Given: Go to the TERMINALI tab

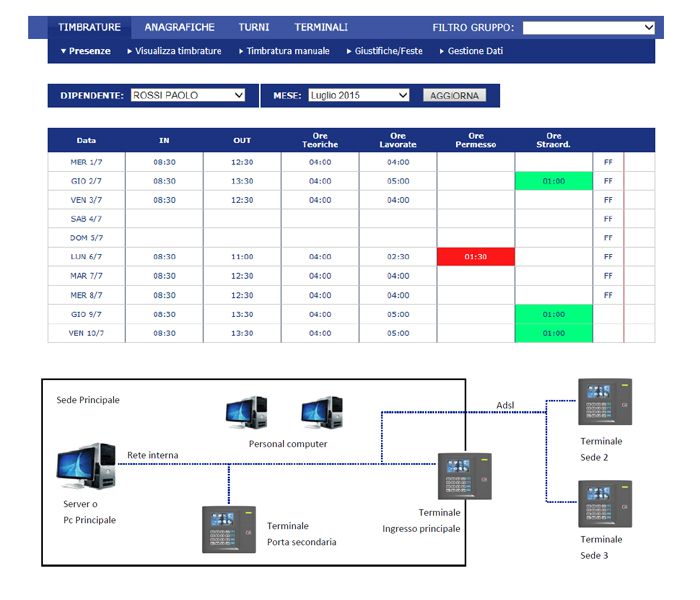Looking at the screenshot, I should coord(321,28).
